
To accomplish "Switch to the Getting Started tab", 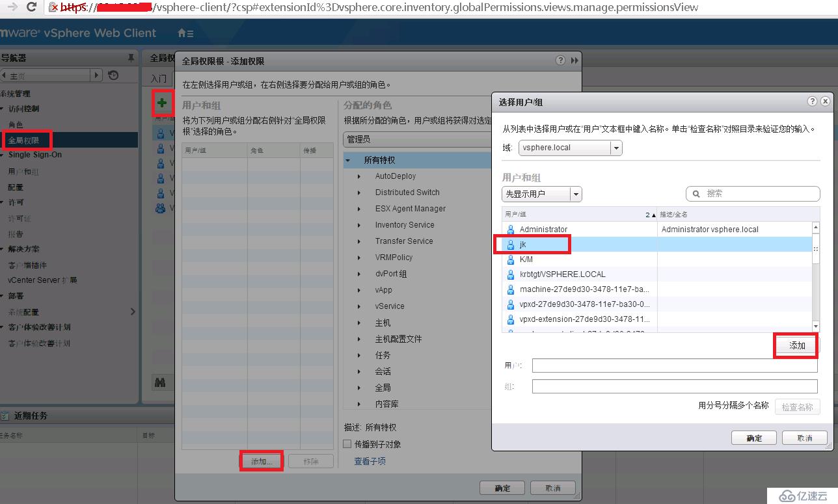I will pos(158,78).
